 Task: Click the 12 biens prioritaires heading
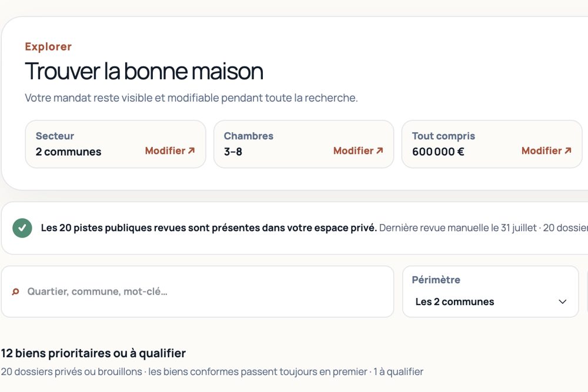coord(93,353)
